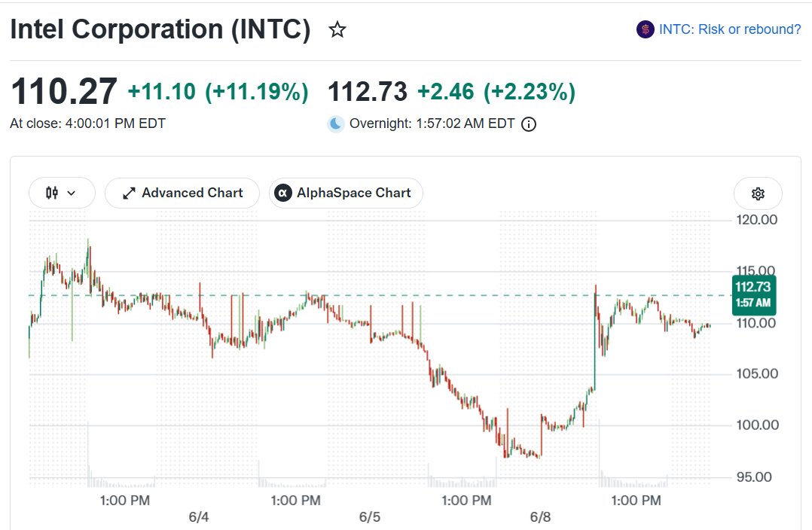Screen dimensions: 812x530
Task: Click the dollar badge beside INTC: Risk or rebound?
Action: [646, 29]
